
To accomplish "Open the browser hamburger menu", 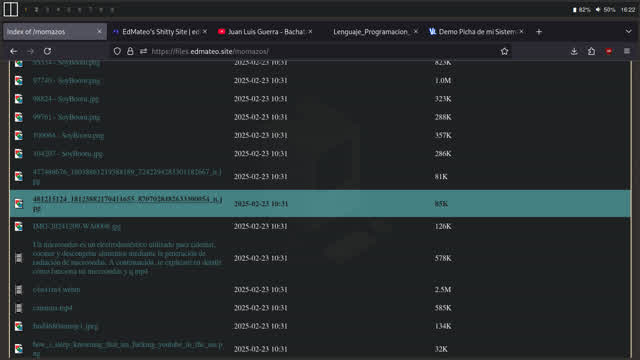I will [627, 51].
